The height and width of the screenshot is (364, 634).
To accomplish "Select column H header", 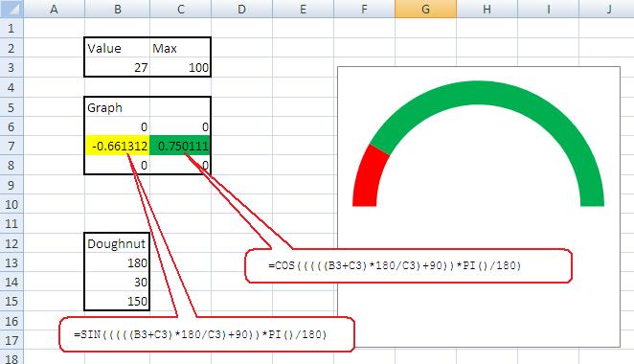I will 487,9.
